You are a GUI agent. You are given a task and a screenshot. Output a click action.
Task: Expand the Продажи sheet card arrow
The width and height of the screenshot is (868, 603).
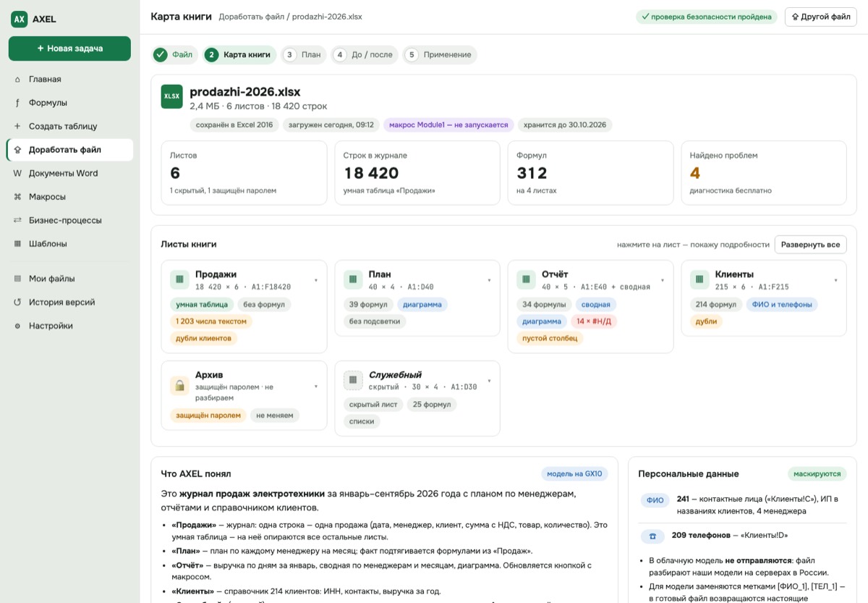(316, 280)
